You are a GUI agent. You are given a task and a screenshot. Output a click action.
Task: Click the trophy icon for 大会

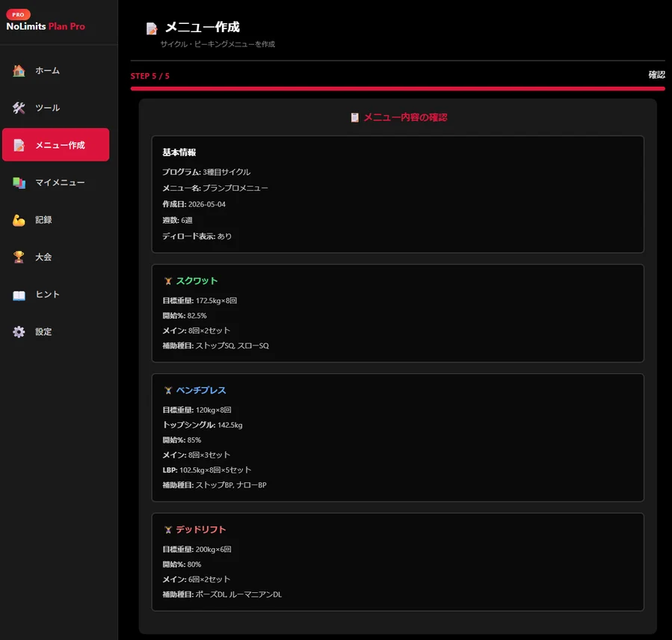19,257
